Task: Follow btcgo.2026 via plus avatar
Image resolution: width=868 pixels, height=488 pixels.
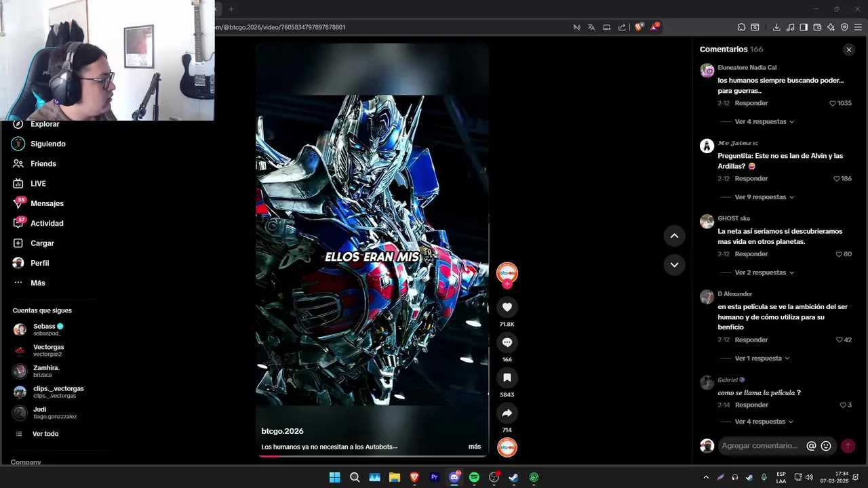Action: tap(507, 284)
